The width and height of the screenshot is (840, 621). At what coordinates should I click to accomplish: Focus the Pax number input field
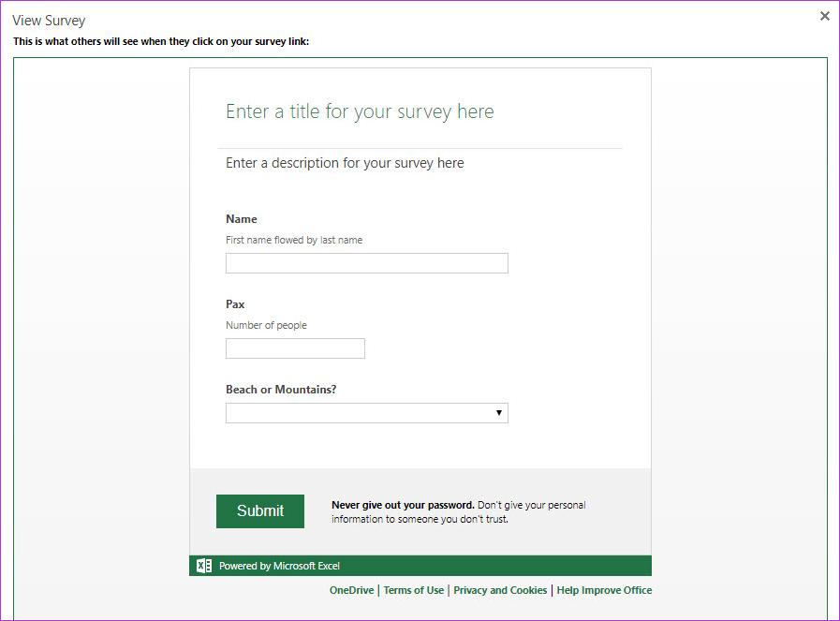tap(295, 348)
